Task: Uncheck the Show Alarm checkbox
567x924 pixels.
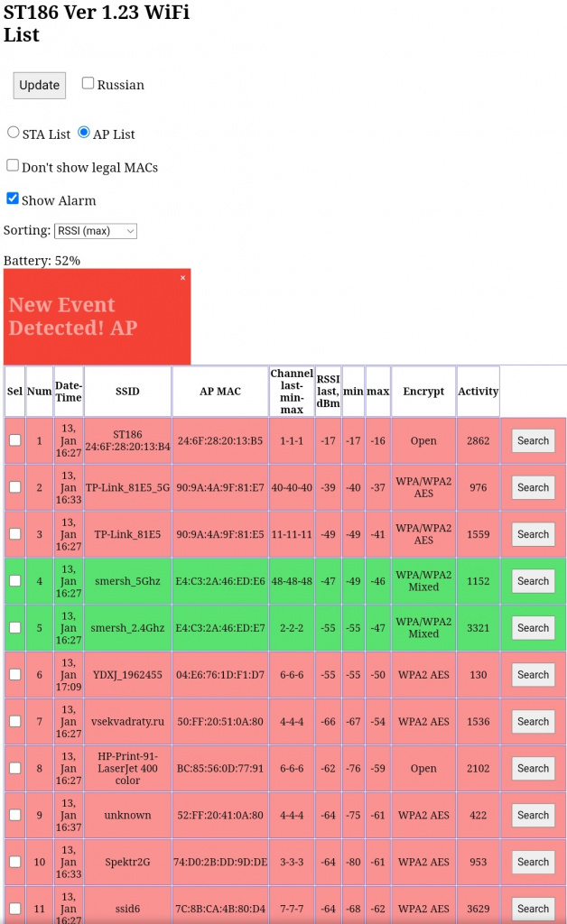Action: coord(13,199)
